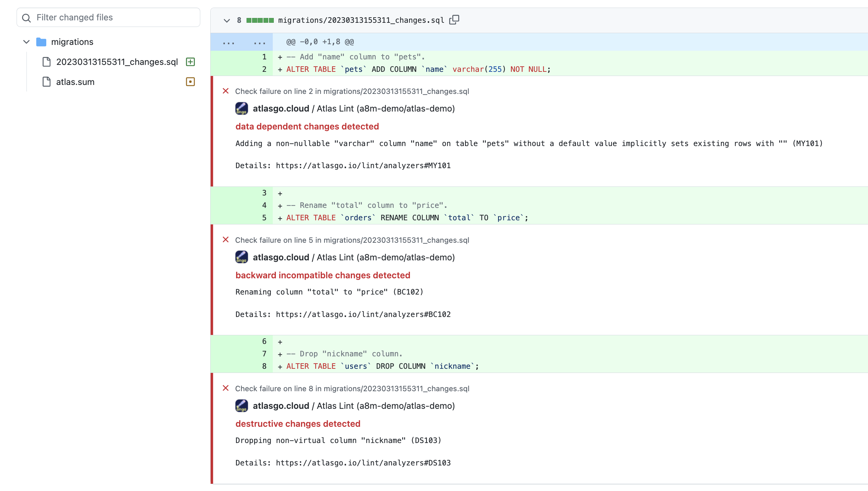Viewport: 868px width, 491px height.
Task: Click the red X icon for the line 8 failure
Action: [226, 388]
